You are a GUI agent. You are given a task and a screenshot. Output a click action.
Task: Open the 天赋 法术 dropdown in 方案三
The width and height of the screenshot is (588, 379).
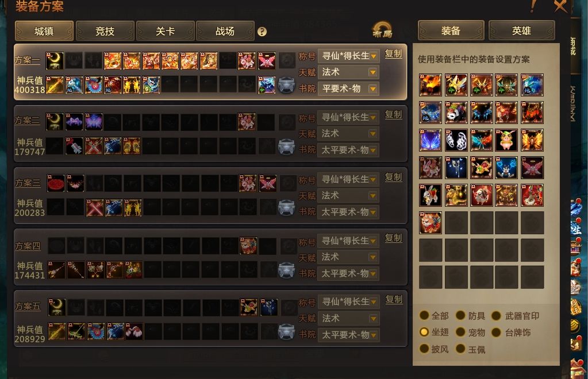[x=348, y=195]
